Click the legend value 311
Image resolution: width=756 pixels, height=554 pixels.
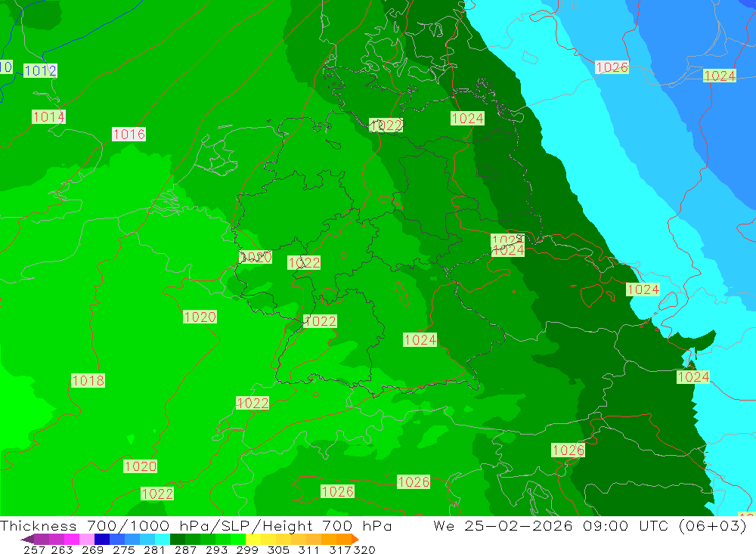click(x=308, y=549)
